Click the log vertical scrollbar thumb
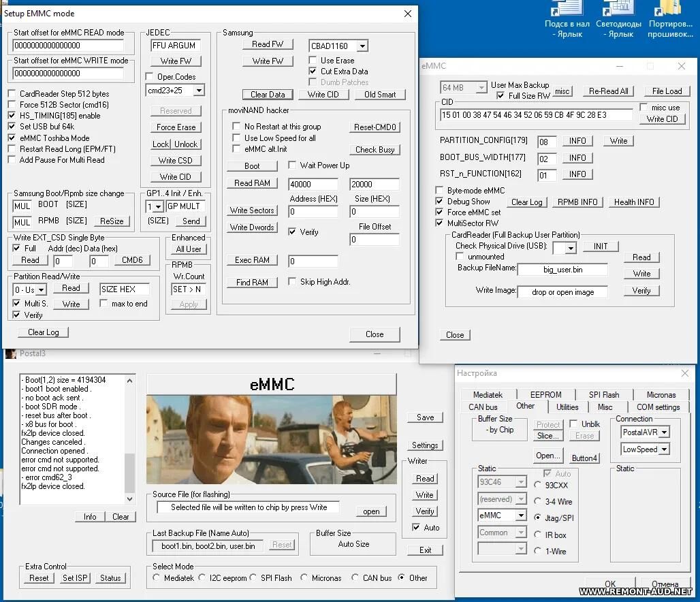Viewport: 700px width, 602px height. (129, 473)
